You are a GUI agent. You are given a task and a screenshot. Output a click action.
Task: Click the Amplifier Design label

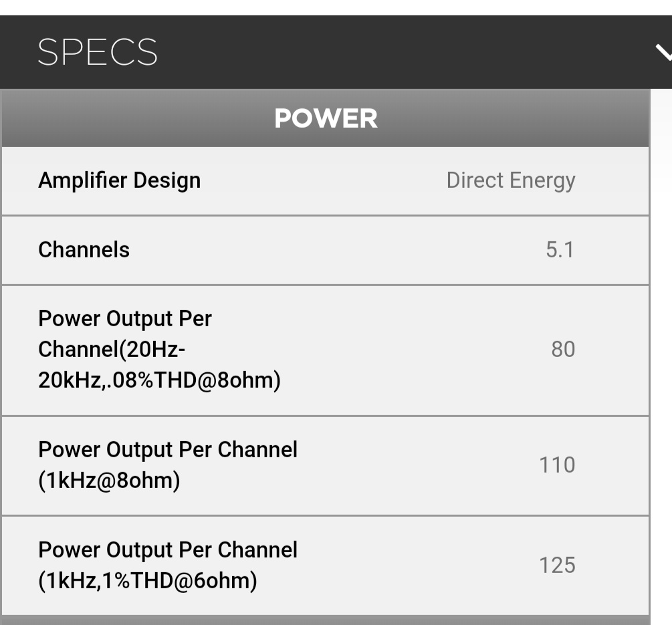(x=120, y=180)
